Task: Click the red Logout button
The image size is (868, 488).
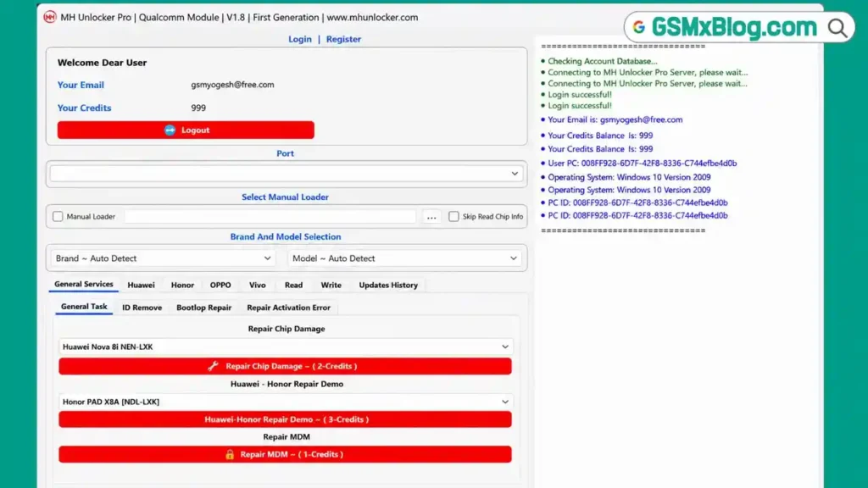Action: coord(186,130)
